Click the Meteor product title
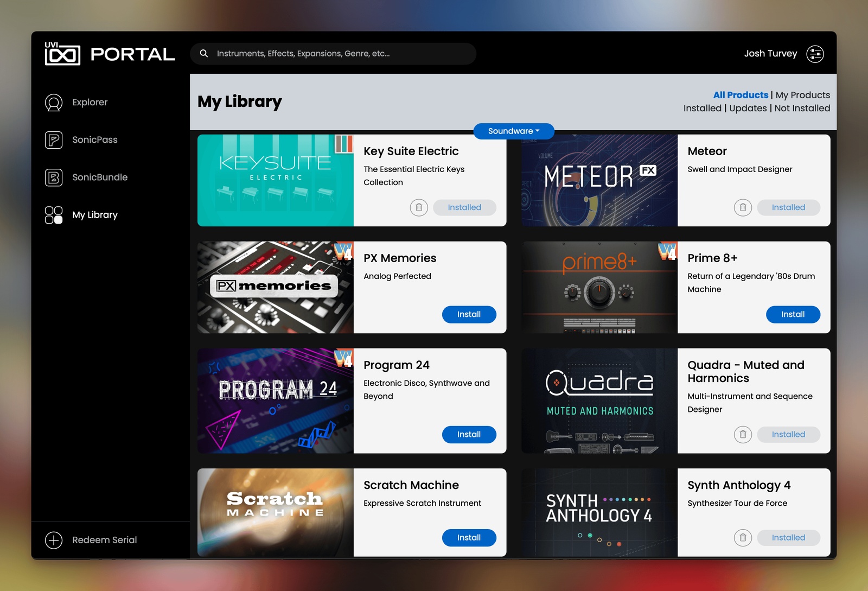Screen dimensions: 868x591 click(707, 151)
